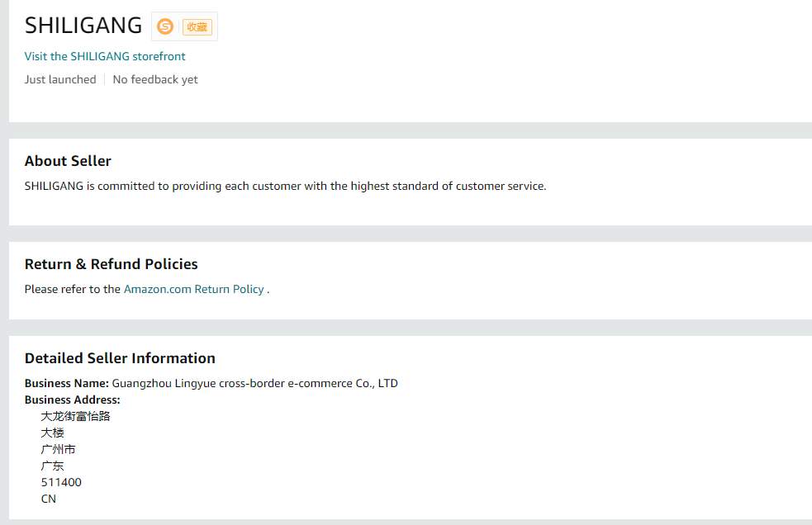Image resolution: width=812 pixels, height=525 pixels.
Task: Click the No feedback yet text
Action: (x=155, y=79)
